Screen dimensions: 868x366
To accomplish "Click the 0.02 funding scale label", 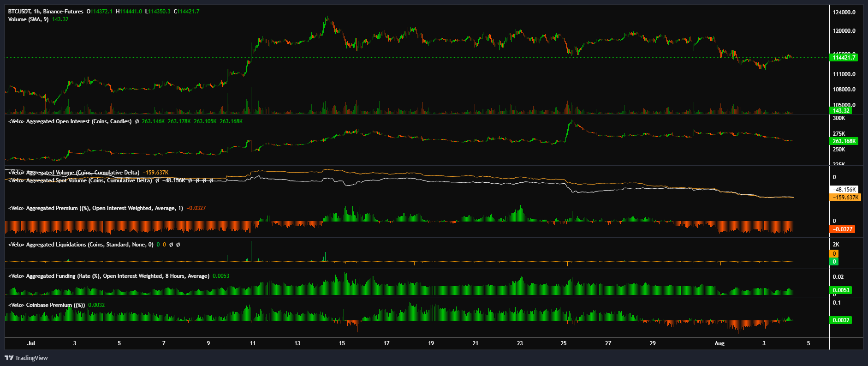I will pyautogui.click(x=838, y=277).
